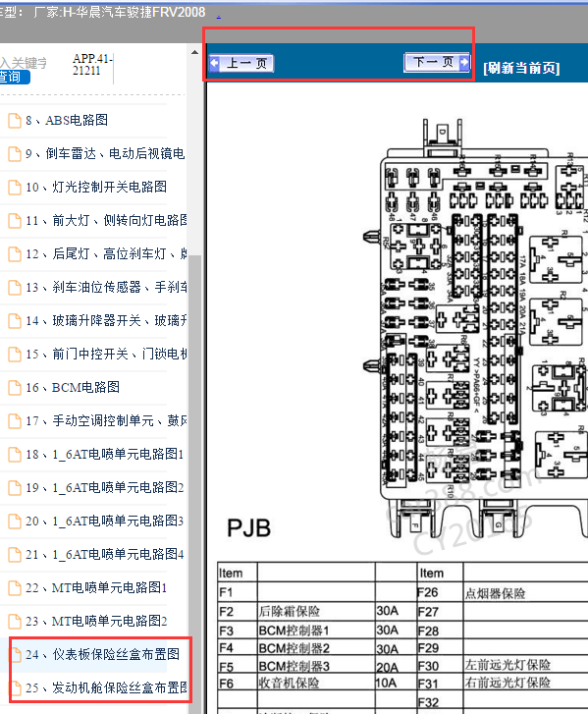Open 13、刹车油位传感器 entry
Image resolution: width=588 pixels, height=714 pixels.
(106, 287)
